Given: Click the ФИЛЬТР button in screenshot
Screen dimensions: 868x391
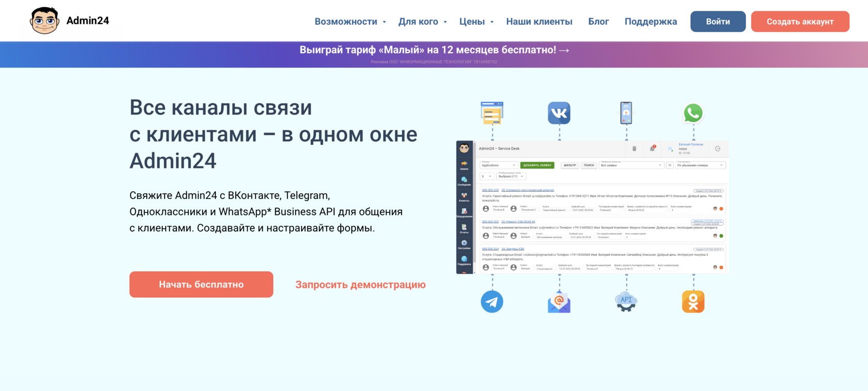Looking at the screenshot, I should [x=570, y=165].
